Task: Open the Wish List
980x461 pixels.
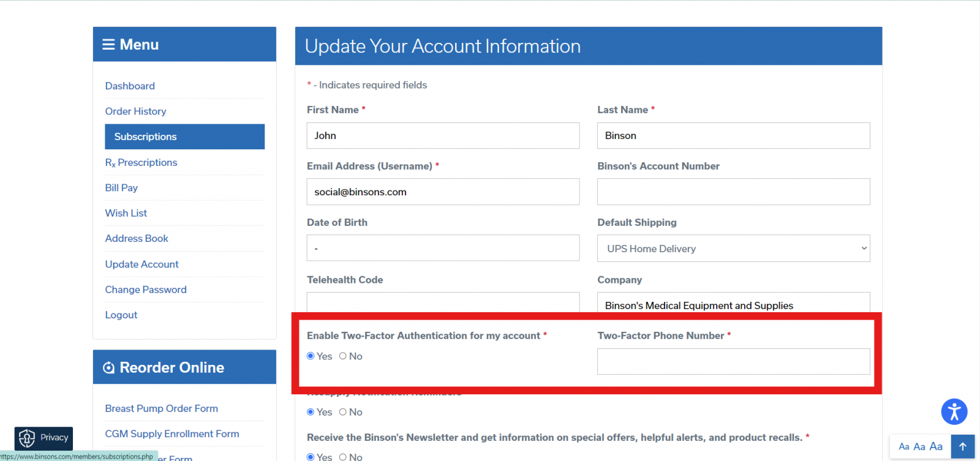Action: pos(126,213)
